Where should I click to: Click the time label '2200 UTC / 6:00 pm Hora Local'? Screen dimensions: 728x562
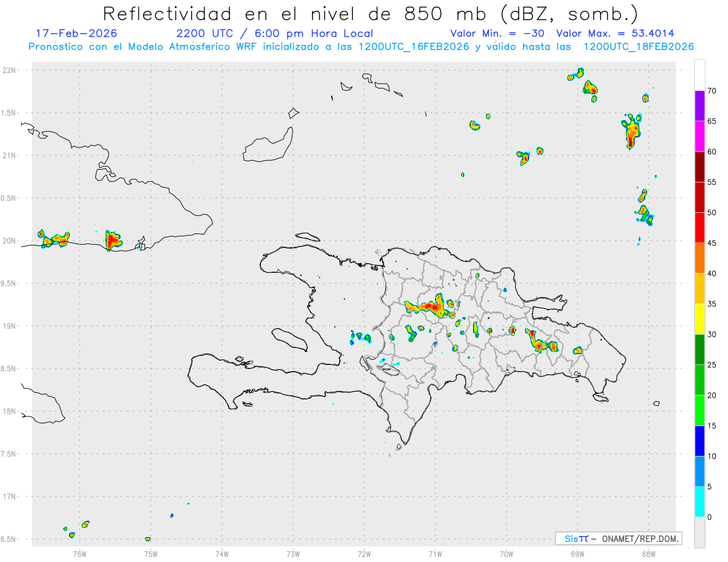click(274, 33)
